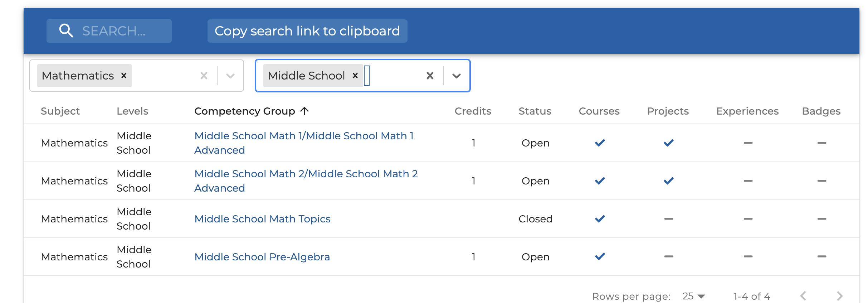Go to the next results page
This screenshot has height=303, width=868.
tap(840, 296)
